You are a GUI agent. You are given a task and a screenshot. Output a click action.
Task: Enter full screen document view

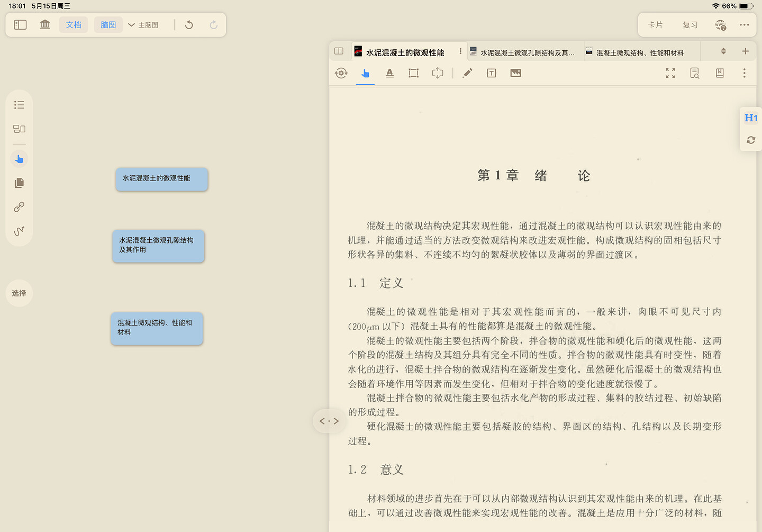point(670,73)
